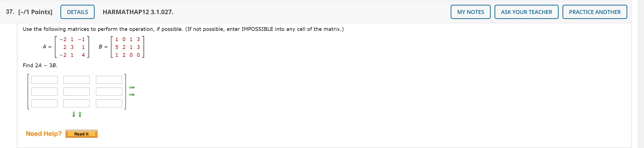Click the middle-right answer cell
The height and width of the screenshot is (148, 644).
[109, 91]
